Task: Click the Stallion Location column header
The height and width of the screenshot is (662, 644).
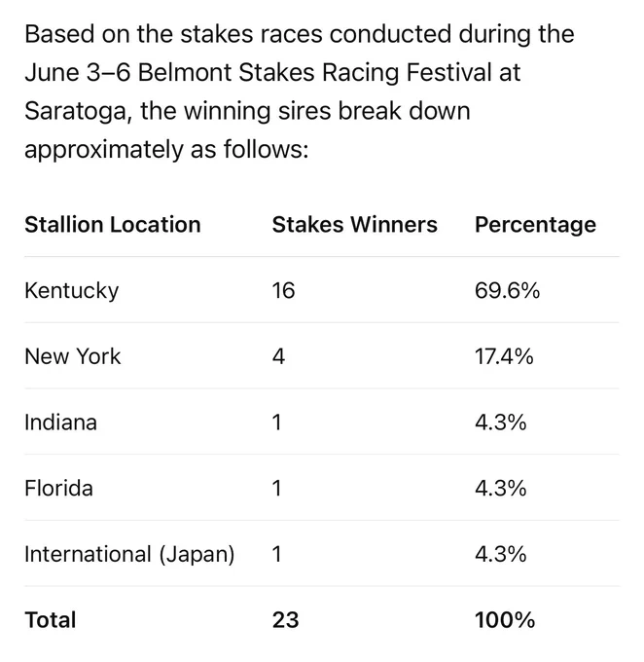Action: tap(112, 224)
